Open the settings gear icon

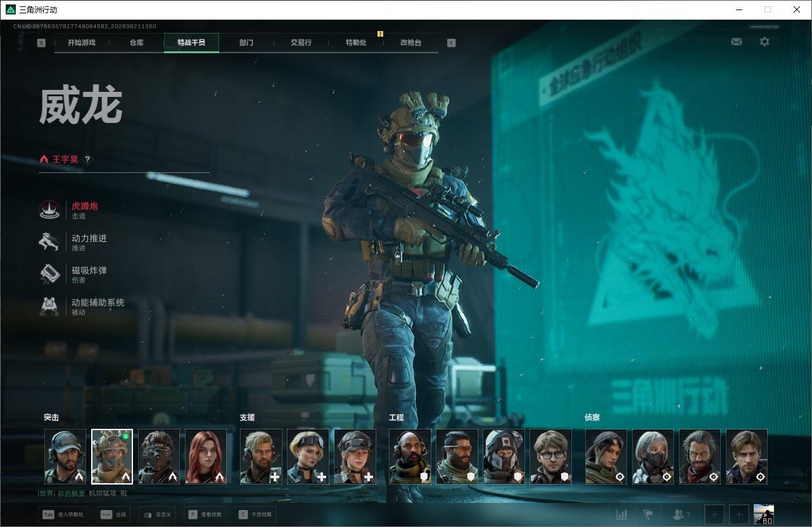click(764, 42)
